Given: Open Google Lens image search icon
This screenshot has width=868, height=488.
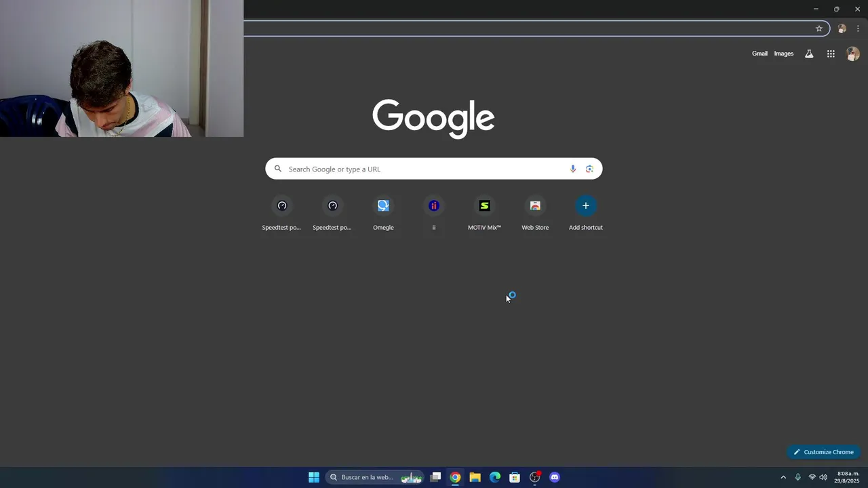Looking at the screenshot, I should (x=589, y=169).
